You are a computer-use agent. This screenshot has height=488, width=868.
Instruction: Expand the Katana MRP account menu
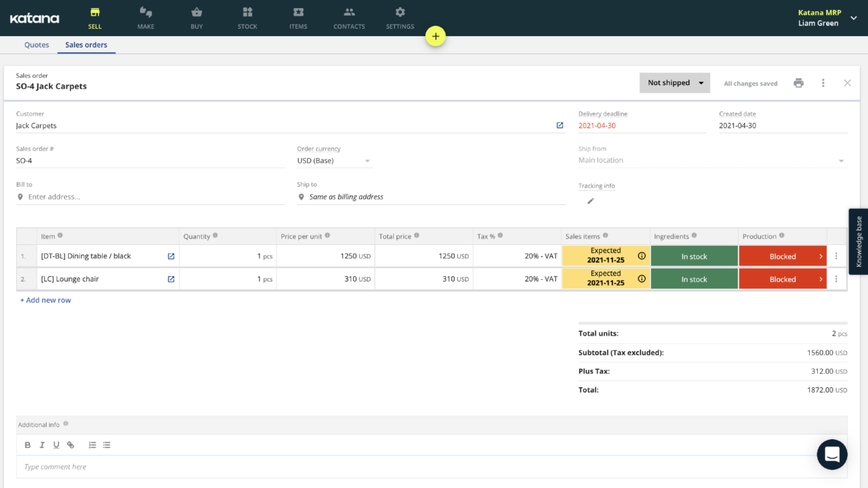[x=853, y=18]
